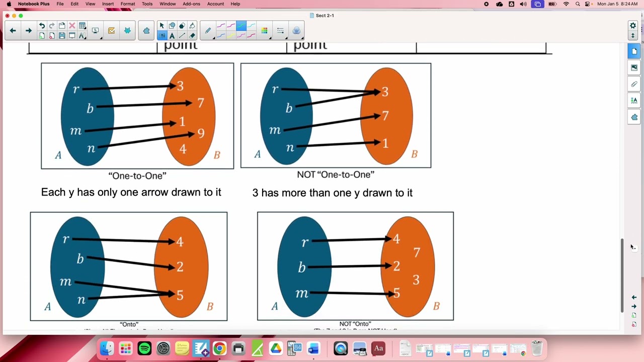Toggle the highlighted Pens tool
Image resolution: width=644 pixels, height=362 pixels.
tap(162, 36)
